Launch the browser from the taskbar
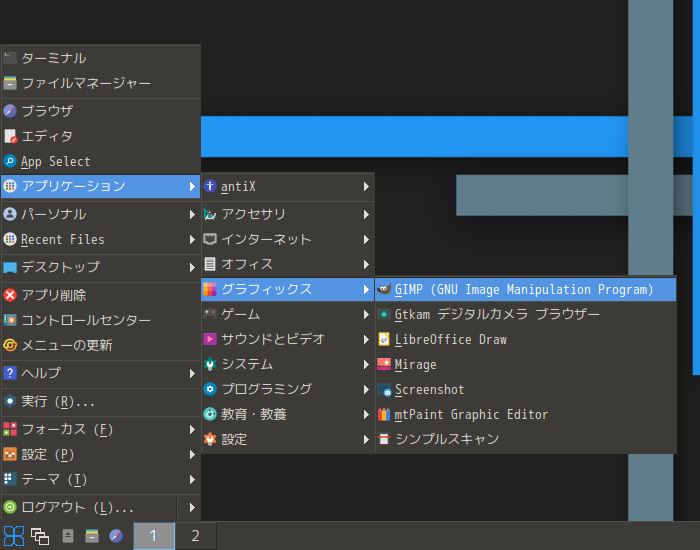The height and width of the screenshot is (550, 700). [116, 536]
